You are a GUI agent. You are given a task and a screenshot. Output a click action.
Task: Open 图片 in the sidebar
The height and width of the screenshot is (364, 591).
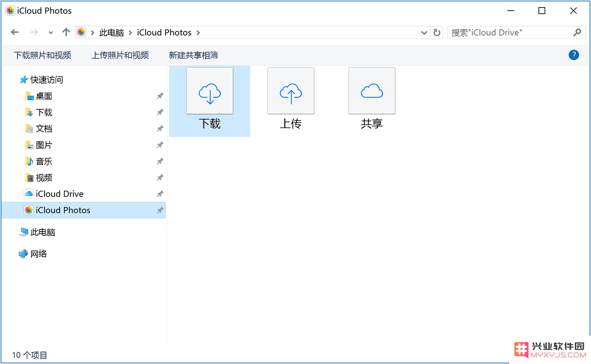[44, 145]
